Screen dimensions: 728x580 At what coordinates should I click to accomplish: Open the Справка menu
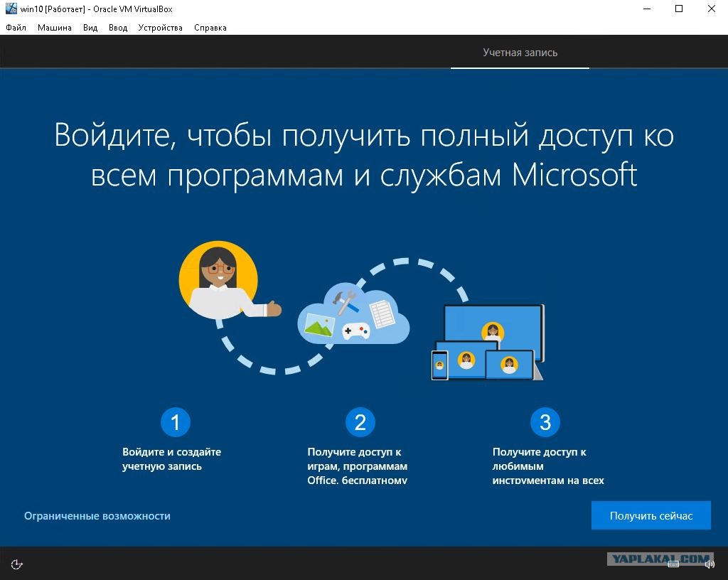coord(210,28)
